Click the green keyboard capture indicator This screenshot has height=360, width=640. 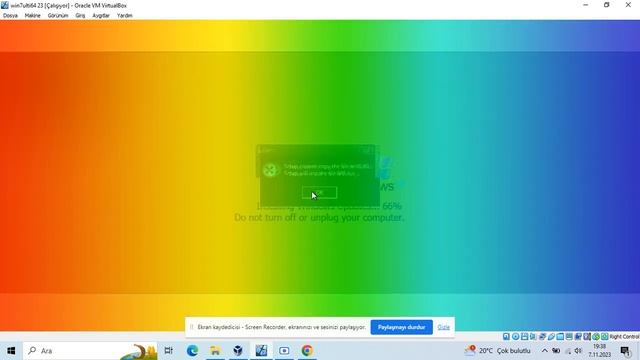pyautogui.click(x=605, y=337)
